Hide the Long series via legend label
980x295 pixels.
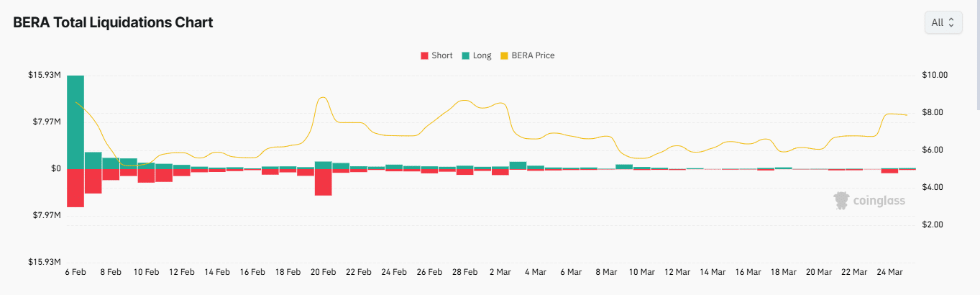pos(482,55)
